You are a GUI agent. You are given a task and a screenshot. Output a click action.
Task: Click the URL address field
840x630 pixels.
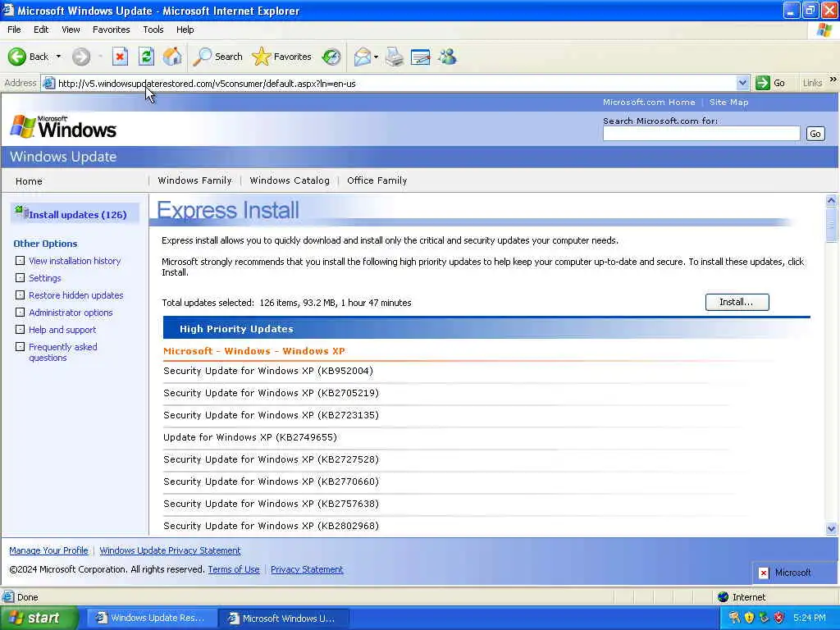pyautogui.click(x=396, y=84)
